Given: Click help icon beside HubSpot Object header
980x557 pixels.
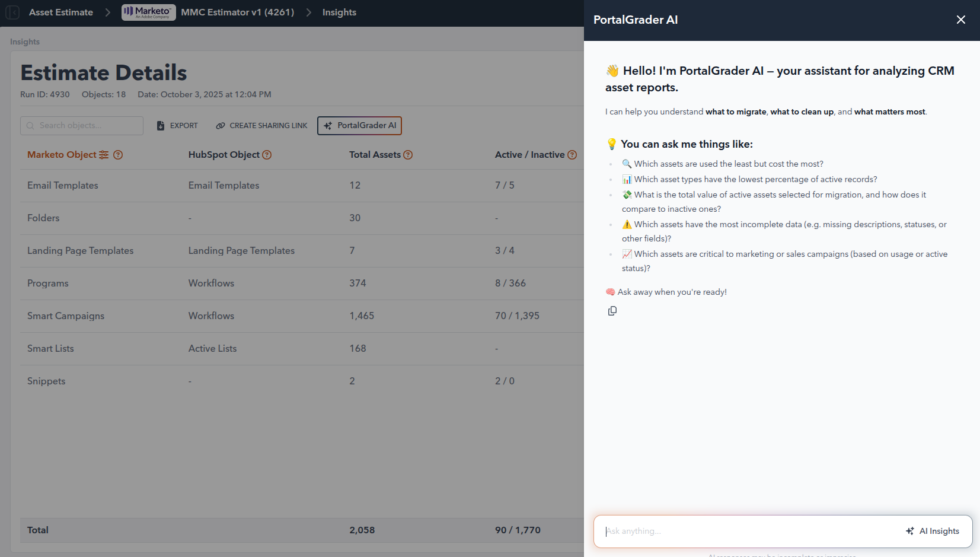Looking at the screenshot, I should pyautogui.click(x=267, y=155).
